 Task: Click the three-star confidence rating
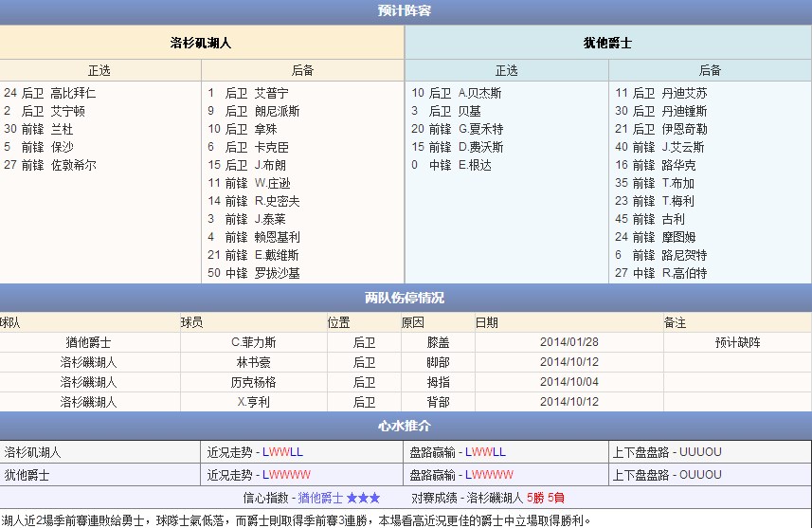click(x=363, y=498)
